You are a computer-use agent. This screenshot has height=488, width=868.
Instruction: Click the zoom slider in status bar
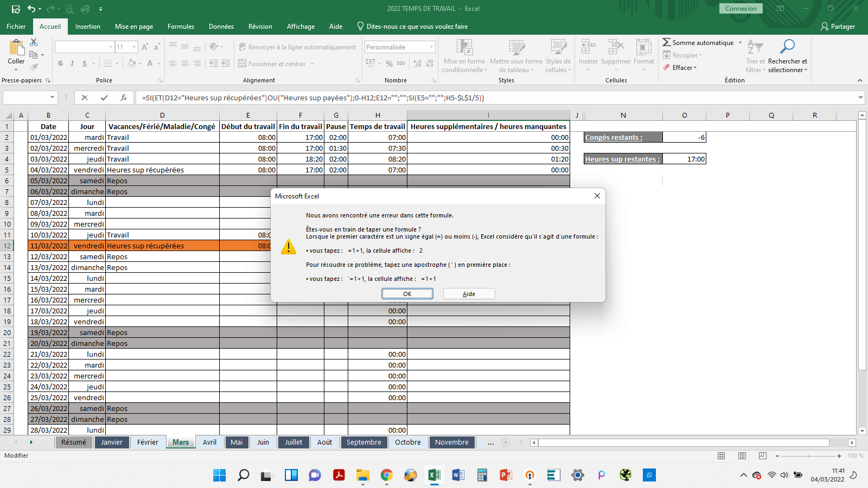click(808, 456)
